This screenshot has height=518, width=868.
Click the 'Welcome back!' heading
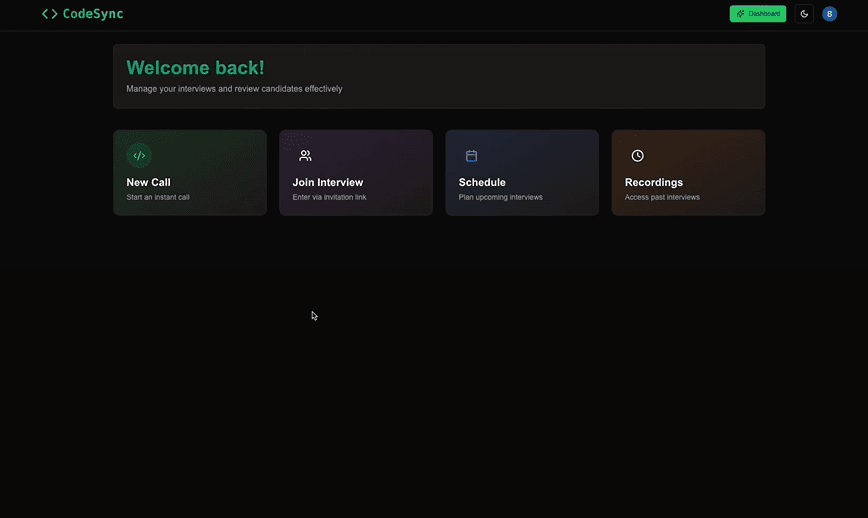195,68
